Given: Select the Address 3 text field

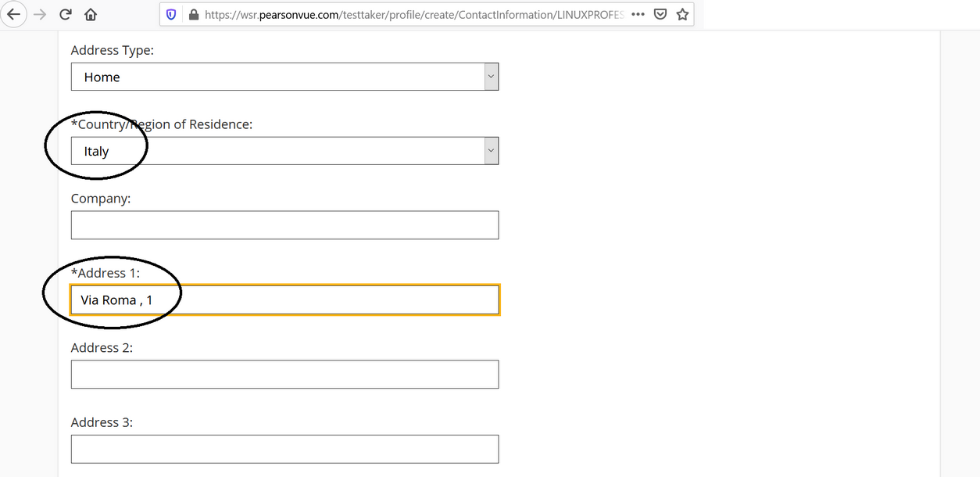Looking at the screenshot, I should click(284, 449).
